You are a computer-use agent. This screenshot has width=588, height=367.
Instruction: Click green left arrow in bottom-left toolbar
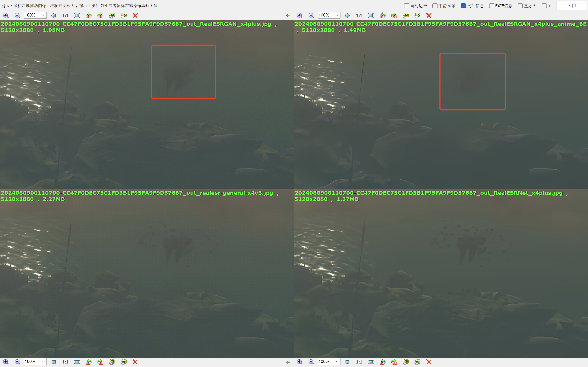point(288,362)
